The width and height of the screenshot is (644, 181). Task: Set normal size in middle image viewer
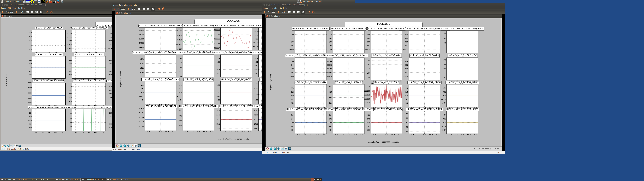[x=148, y=9]
